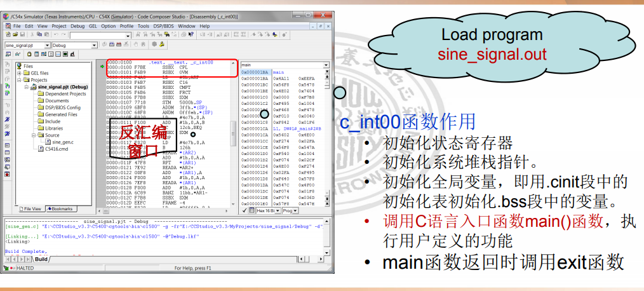Viewport: 644px width, 291px height.
Task: Click the Compile File icon
Action: pos(104,44)
